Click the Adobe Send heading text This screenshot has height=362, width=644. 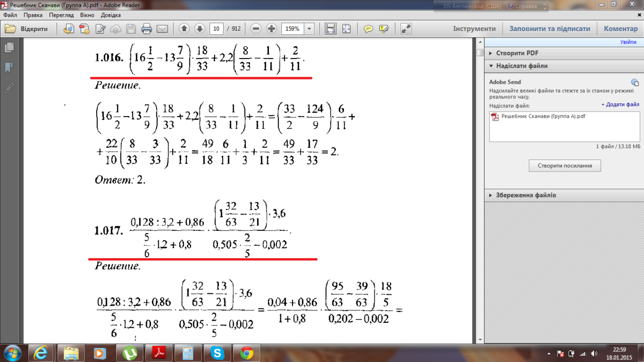coord(505,82)
